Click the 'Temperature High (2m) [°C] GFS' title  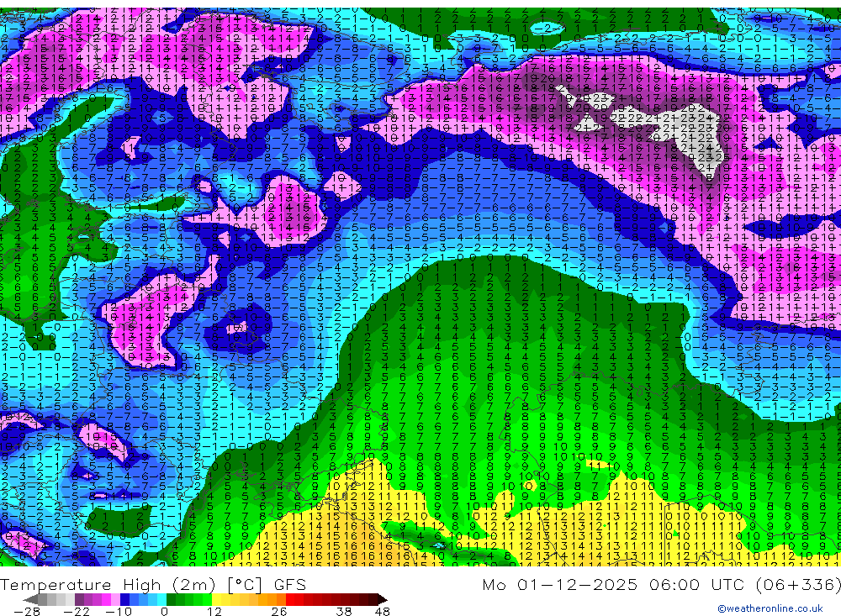point(153,584)
